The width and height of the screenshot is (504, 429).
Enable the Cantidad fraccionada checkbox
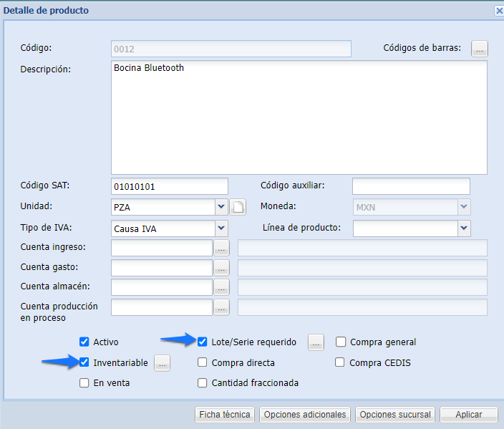(x=203, y=383)
